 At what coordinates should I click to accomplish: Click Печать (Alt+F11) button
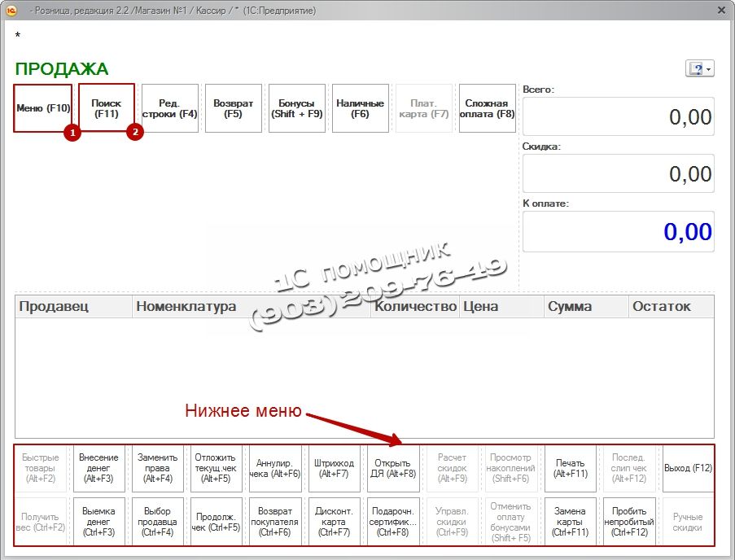tap(571, 468)
